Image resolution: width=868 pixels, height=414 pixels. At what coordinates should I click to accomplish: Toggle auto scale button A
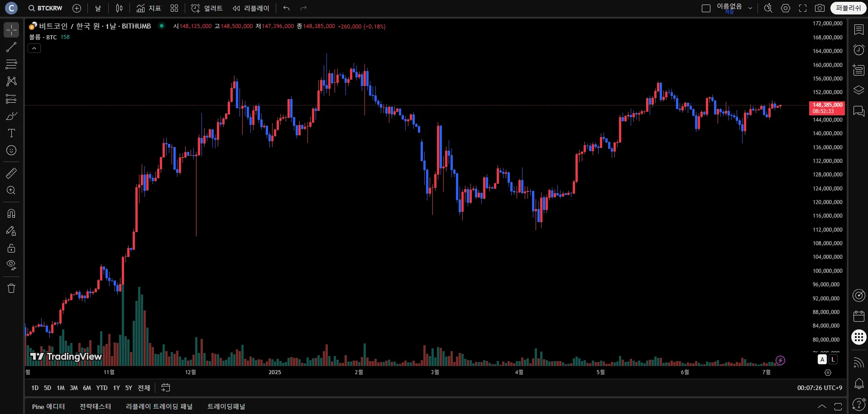click(x=822, y=359)
